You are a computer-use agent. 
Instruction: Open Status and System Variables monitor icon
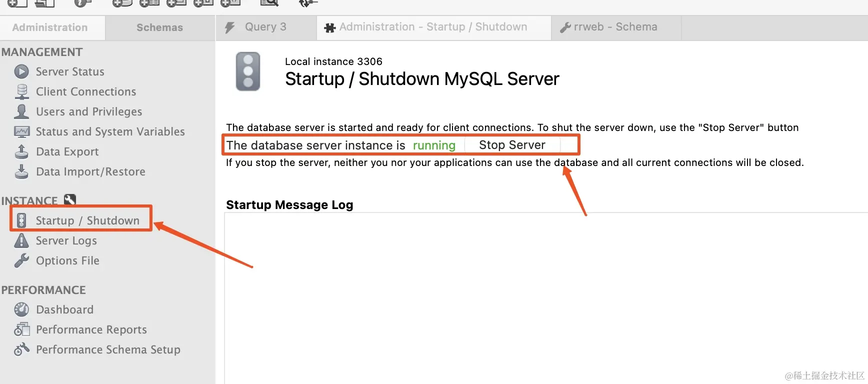21,131
